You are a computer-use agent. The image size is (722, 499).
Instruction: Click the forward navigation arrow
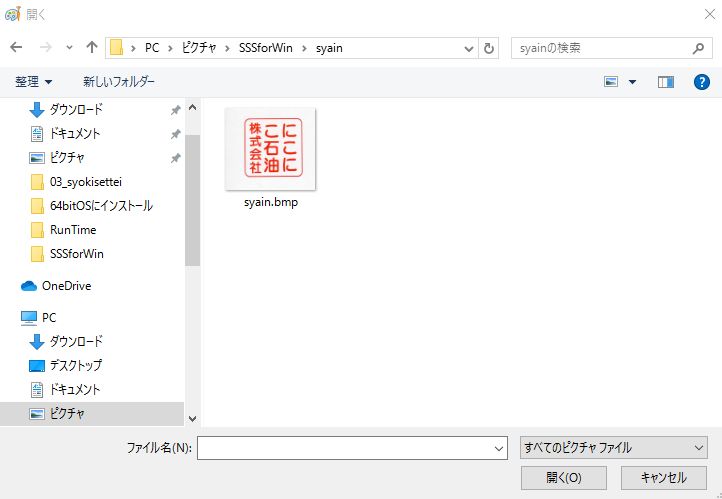(45, 47)
